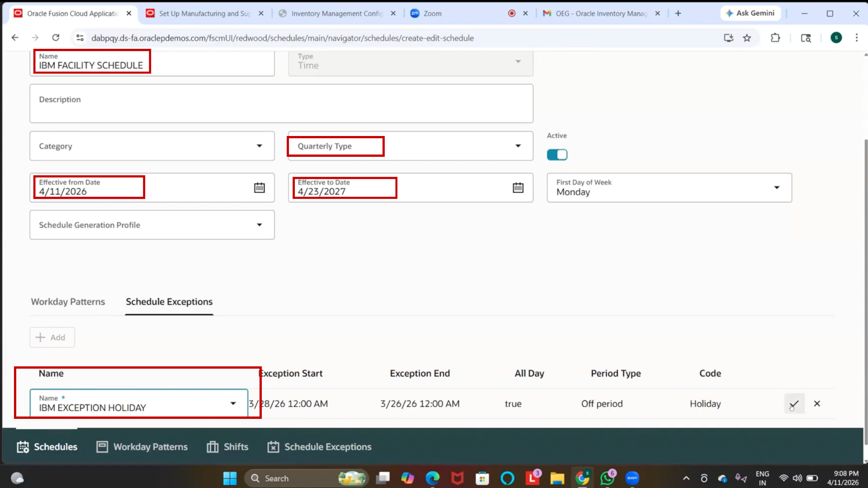Open Microsoft Store from taskbar
This screenshot has width=868, height=488.
(x=482, y=478)
